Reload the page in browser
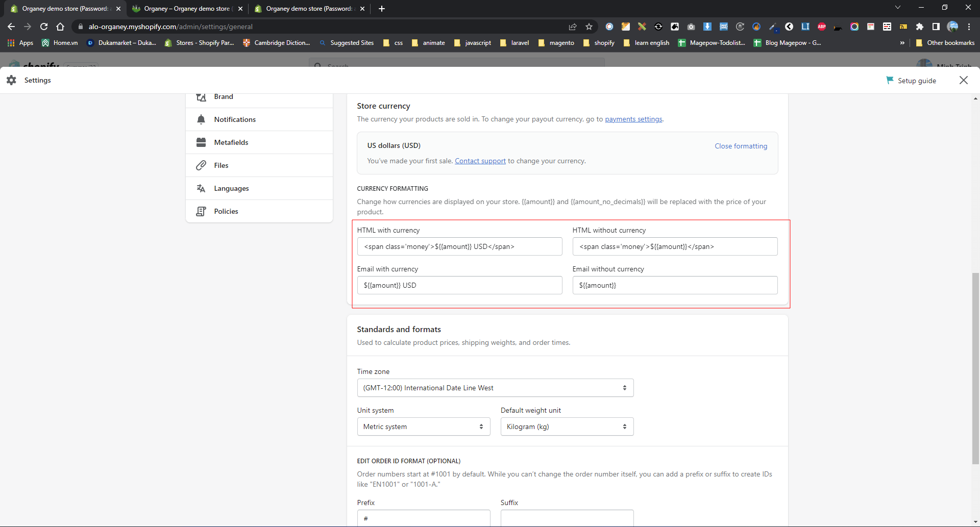The height and width of the screenshot is (527, 980). (x=44, y=27)
